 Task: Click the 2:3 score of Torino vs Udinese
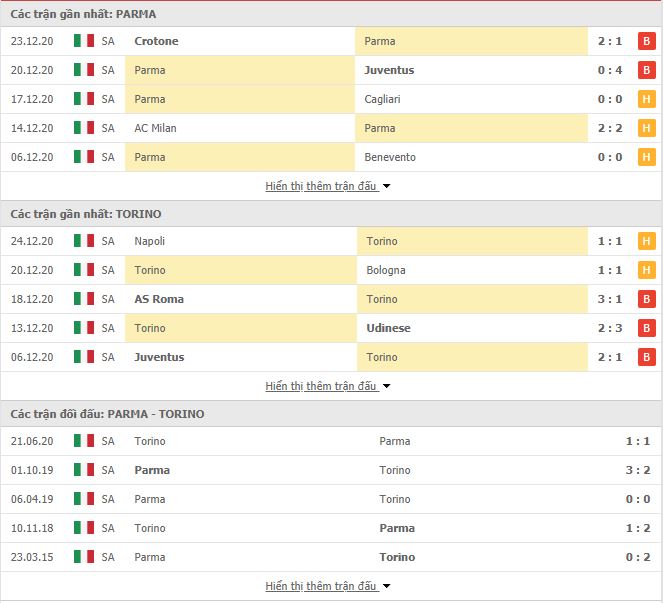[x=610, y=328]
